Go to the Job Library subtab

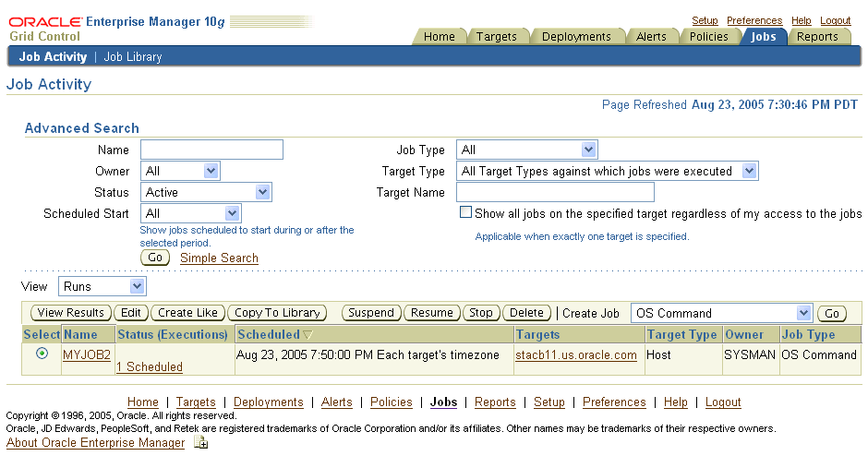(133, 56)
